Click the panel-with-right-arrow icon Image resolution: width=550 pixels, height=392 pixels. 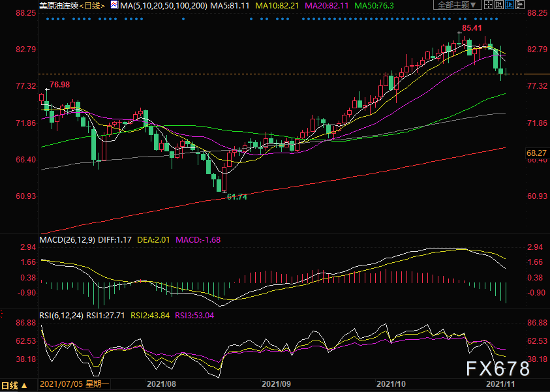click(x=520, y=5)
